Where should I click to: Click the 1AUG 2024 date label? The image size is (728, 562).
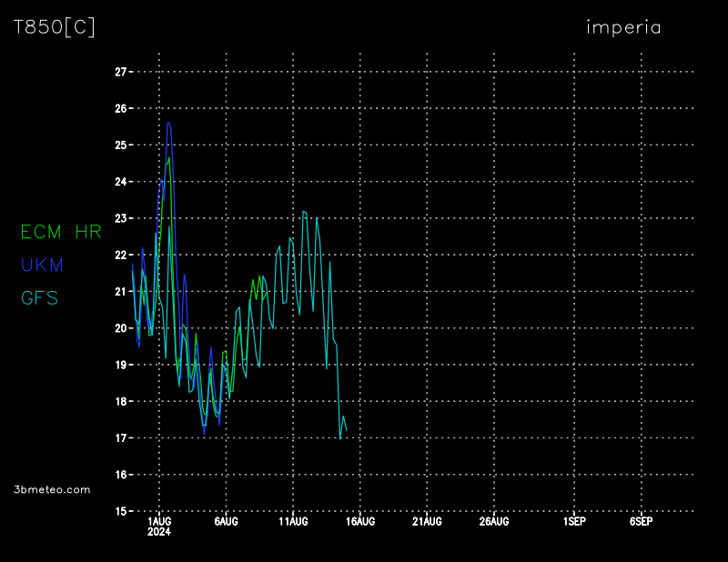(159, 527)
